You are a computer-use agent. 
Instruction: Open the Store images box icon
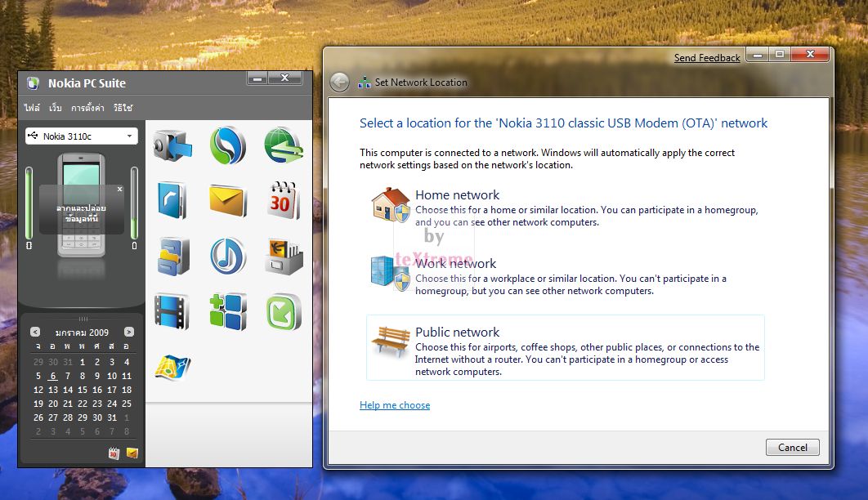click(284, 256)
